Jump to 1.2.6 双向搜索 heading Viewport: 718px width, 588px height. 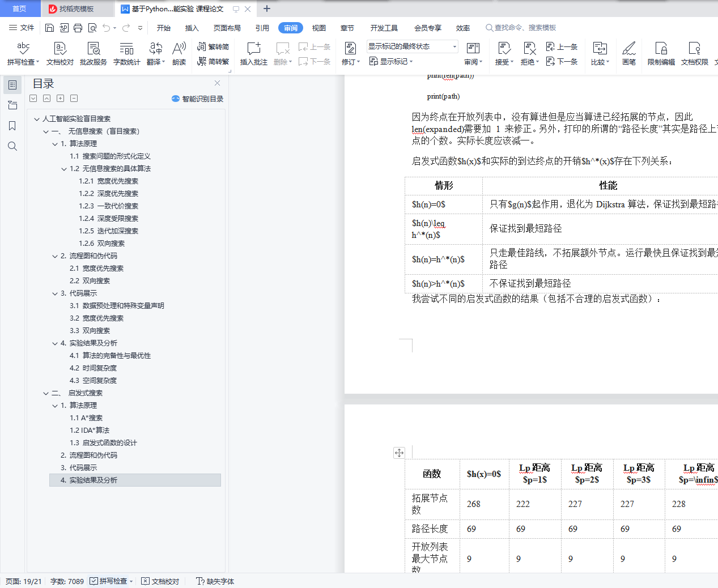[101, 244]
